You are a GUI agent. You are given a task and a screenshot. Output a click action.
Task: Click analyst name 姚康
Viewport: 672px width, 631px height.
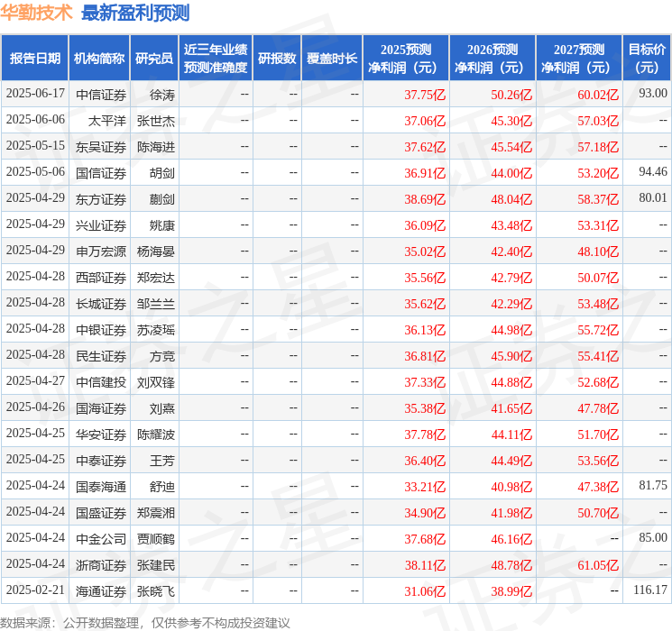coord(162,225)
